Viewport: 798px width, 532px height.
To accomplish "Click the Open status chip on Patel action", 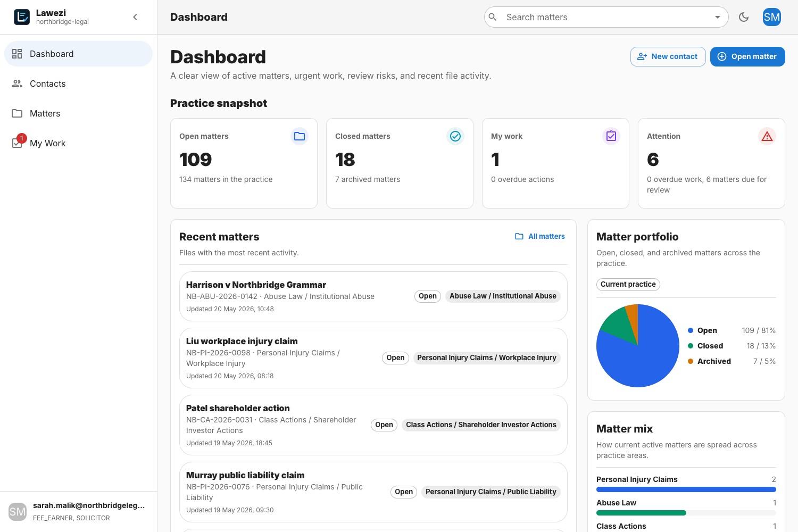I will 384,425.
